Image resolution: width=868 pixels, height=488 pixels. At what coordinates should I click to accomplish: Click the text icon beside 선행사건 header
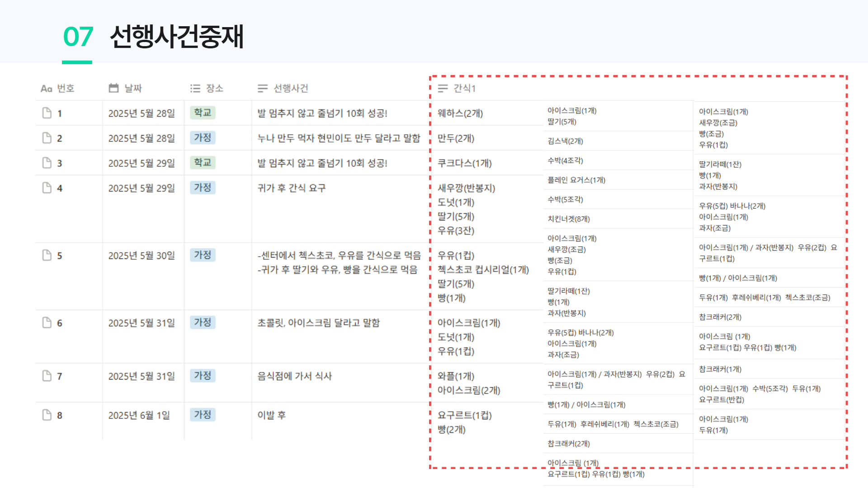pos(262,88)
